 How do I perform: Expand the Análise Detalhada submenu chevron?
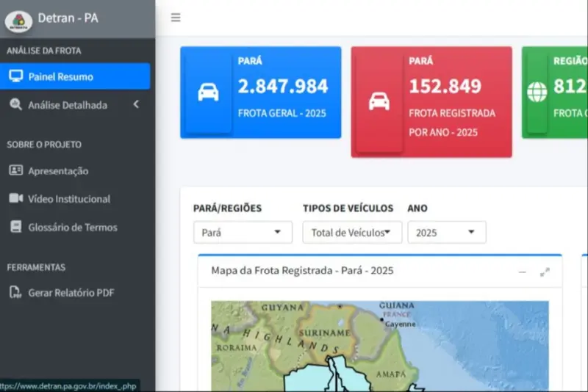pyautogui.click(x=136, y=105)
